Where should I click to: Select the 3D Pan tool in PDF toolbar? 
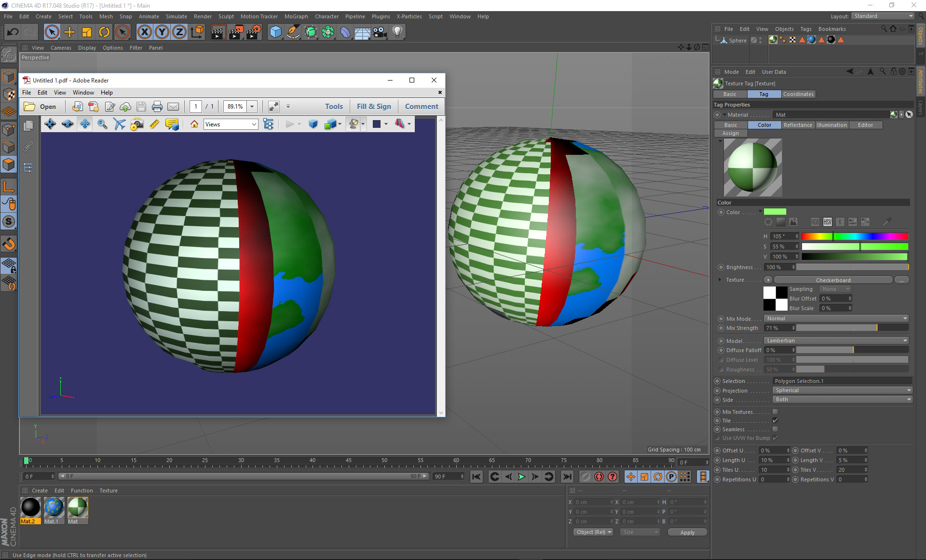tap(85, 124)
